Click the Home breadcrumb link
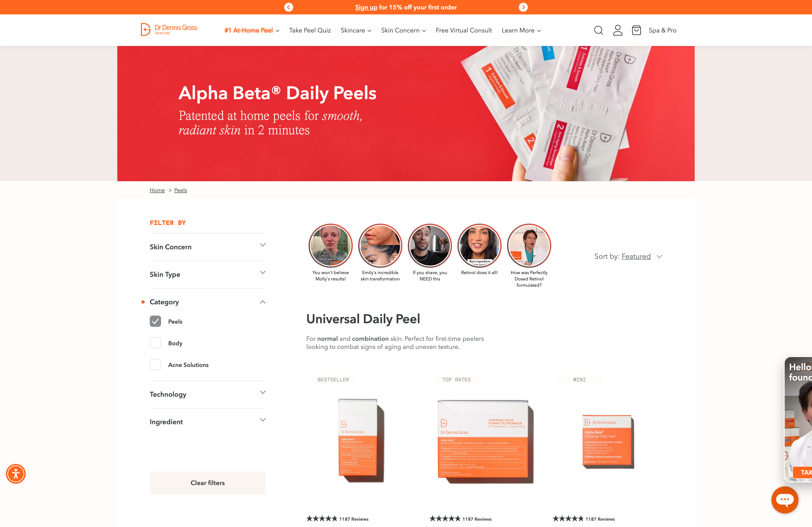812x527 pixels. click(x=157, y=190)
